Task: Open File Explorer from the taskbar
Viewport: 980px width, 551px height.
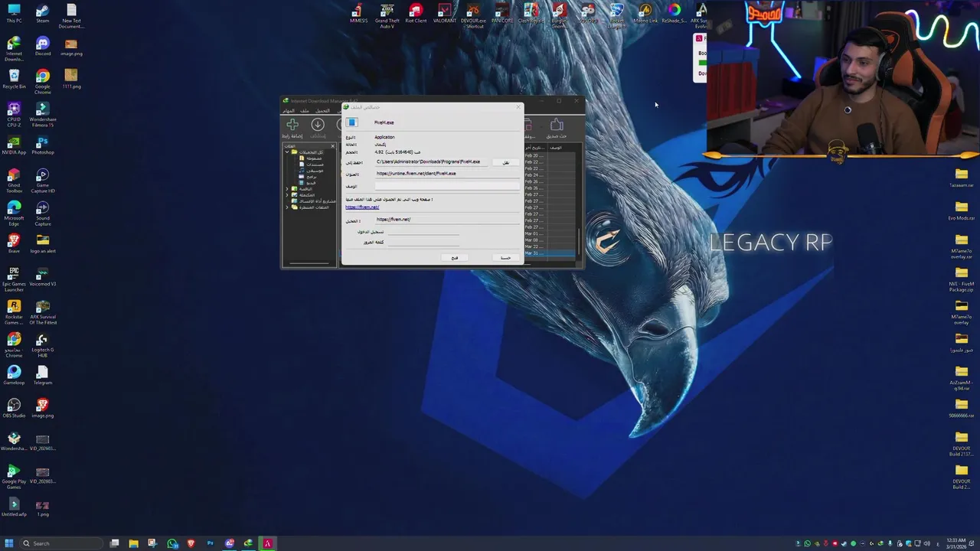Action: point(133,543)
